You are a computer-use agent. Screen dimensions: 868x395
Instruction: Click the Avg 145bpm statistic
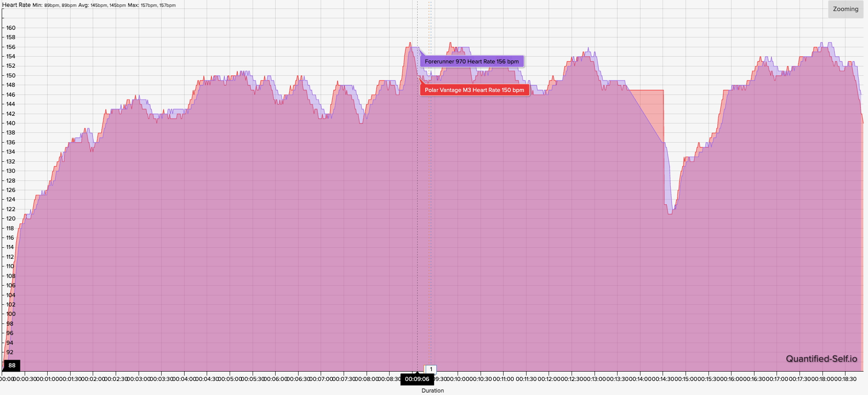coord(102,5)
